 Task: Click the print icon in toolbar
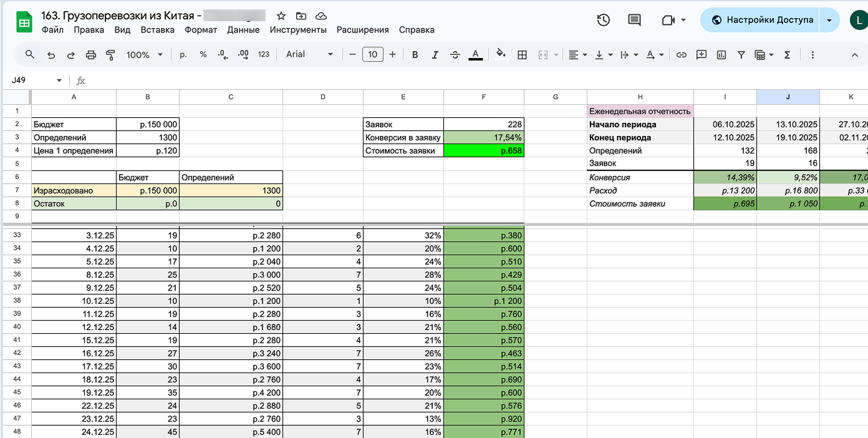click(x=90, y=55)
